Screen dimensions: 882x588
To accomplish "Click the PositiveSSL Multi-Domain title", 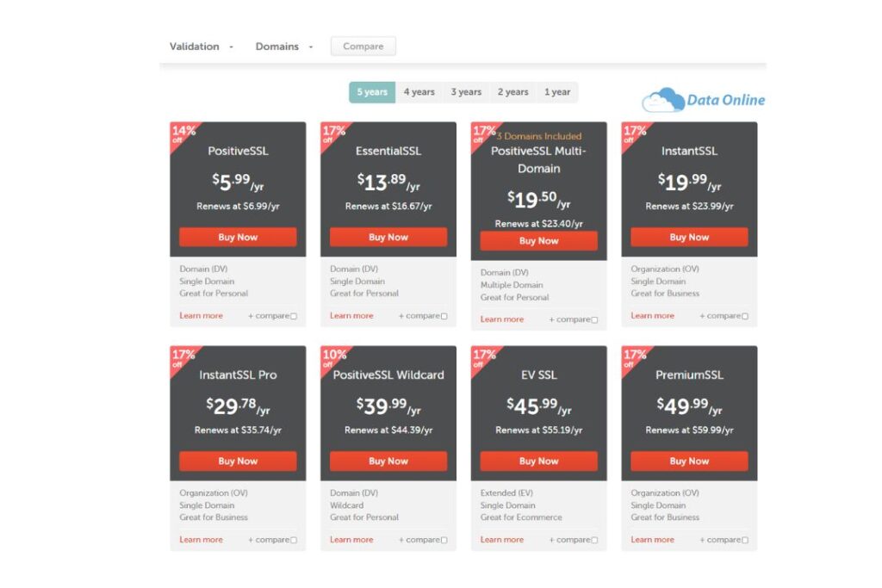I will [x=539, y=159].
